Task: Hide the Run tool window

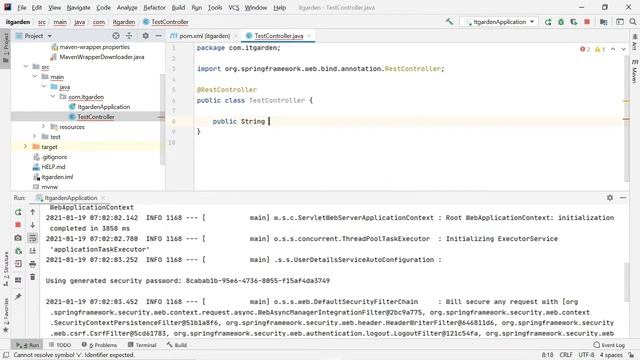Action: click(x=623, y=198)
